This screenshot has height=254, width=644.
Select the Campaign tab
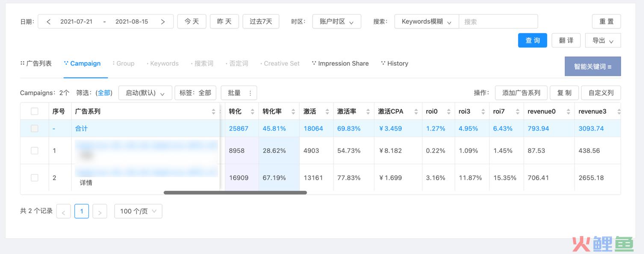point(82,64)
